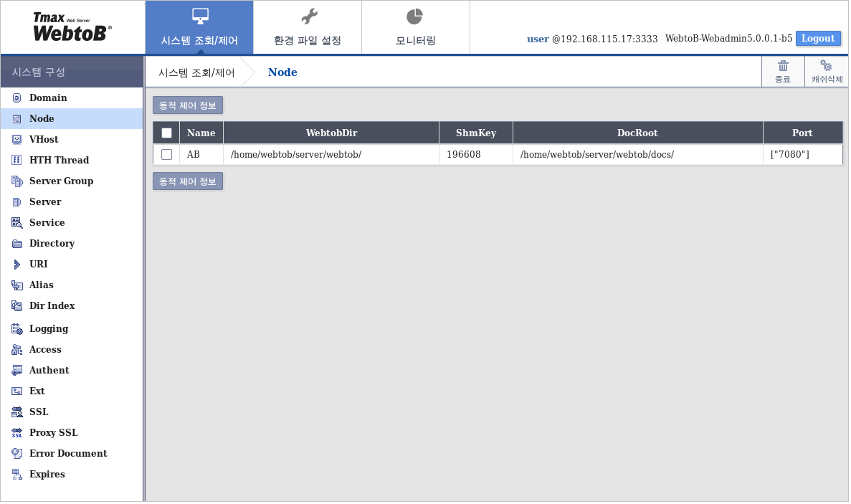This screenshot has height=504, width=851.
Task: Click the Server sidebar icon
Action: coord(16,202)
